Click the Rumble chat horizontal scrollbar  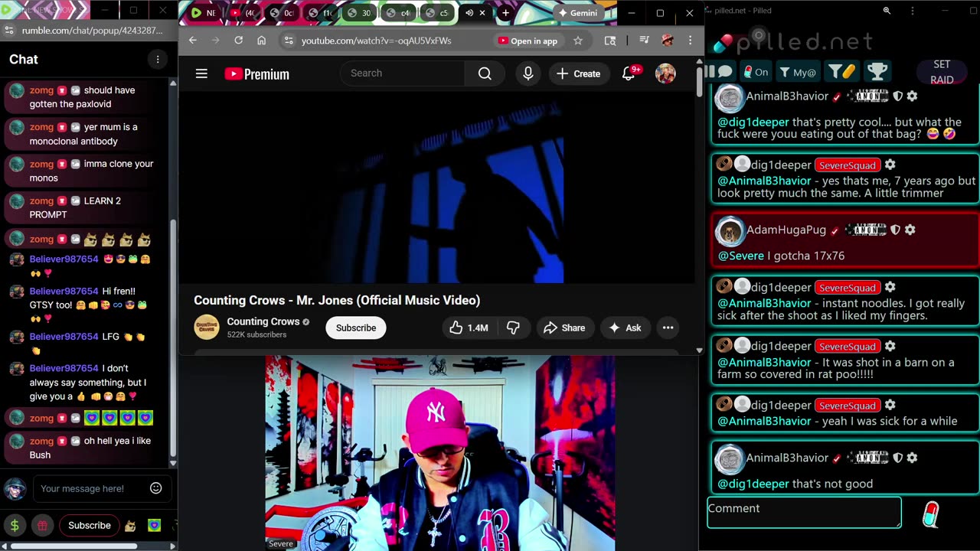pos(73,546)
